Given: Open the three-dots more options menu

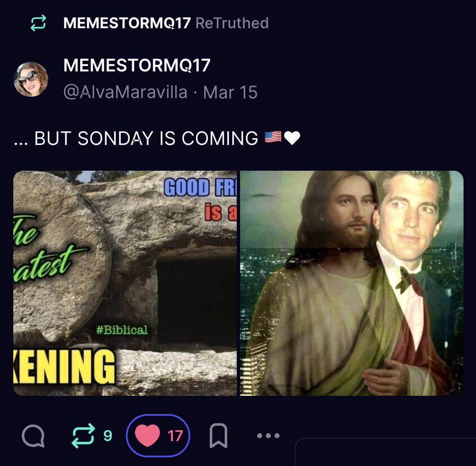Looking at the screenshot, I should point(268,436).
